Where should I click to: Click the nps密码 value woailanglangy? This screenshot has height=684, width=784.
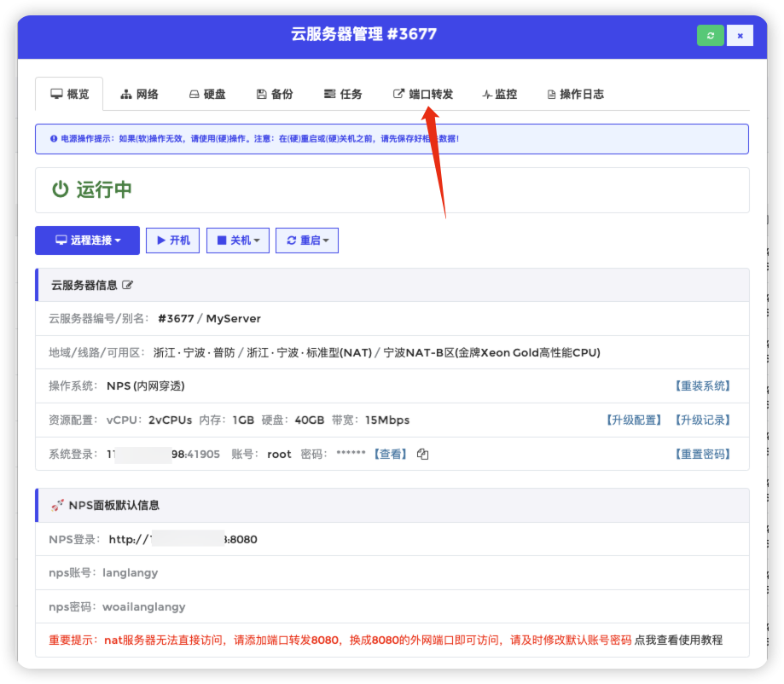(x=144, y=607)
